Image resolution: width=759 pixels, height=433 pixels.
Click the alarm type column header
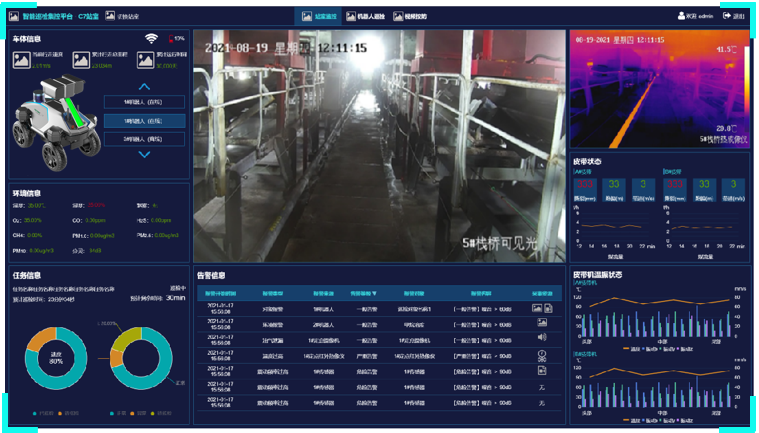[273, 293]
